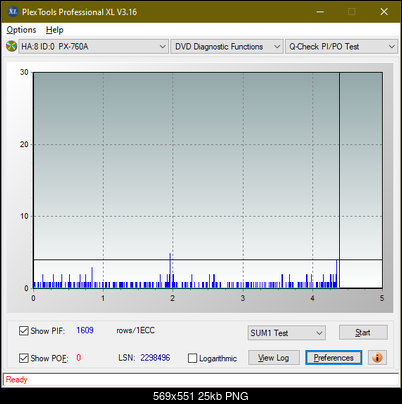This screenshot has width=402, height=404.
Task: Click the PIF value 1609
Action: (85, 330)
